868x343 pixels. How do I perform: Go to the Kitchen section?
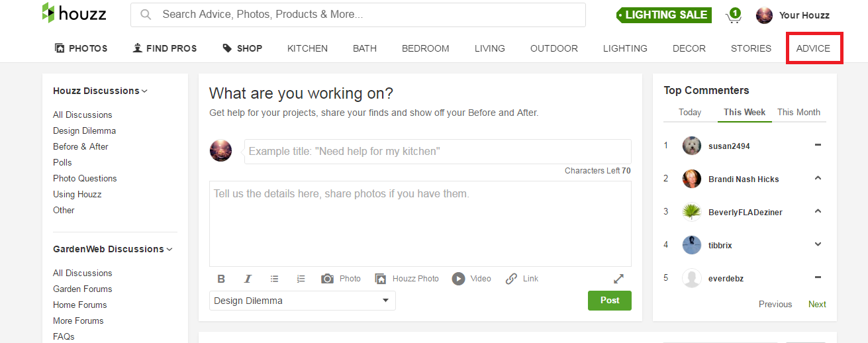tap(307, 48)
